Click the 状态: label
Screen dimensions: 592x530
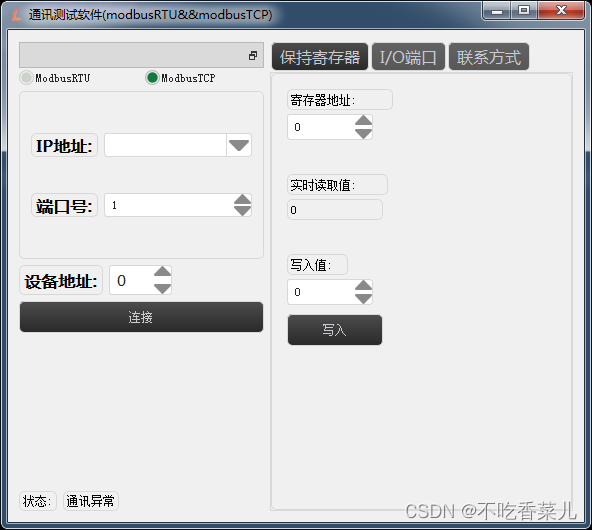point(37,501)
